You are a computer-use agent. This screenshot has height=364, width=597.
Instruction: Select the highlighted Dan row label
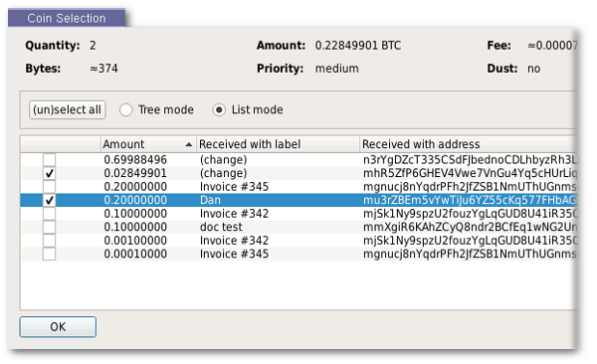210,200
